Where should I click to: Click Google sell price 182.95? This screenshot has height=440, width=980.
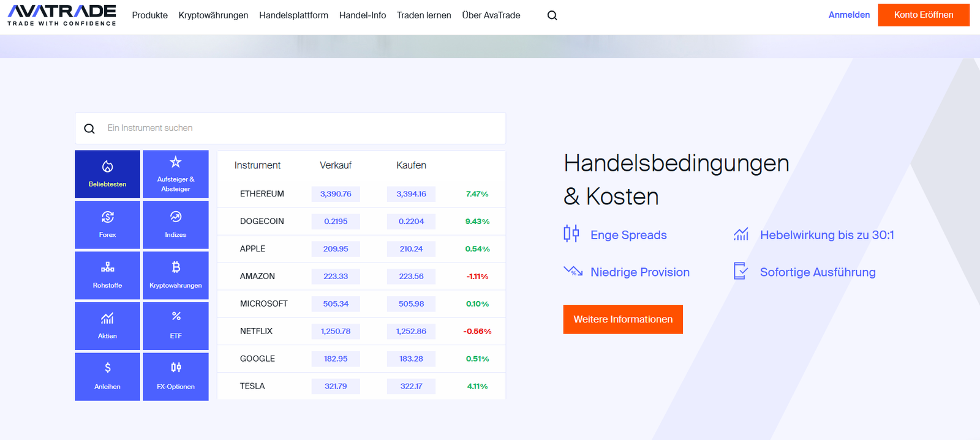click(x=336, y=359)
